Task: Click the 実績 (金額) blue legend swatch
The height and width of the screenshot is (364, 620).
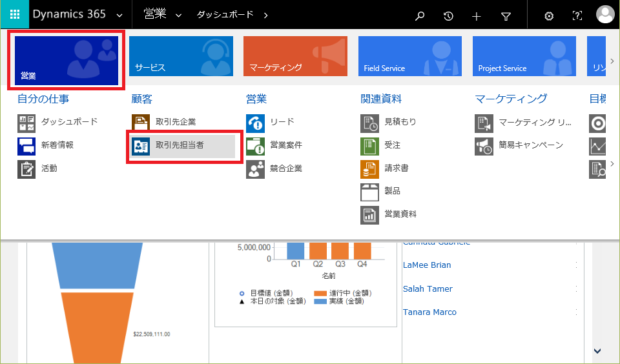Action: [x=320, y=301]
